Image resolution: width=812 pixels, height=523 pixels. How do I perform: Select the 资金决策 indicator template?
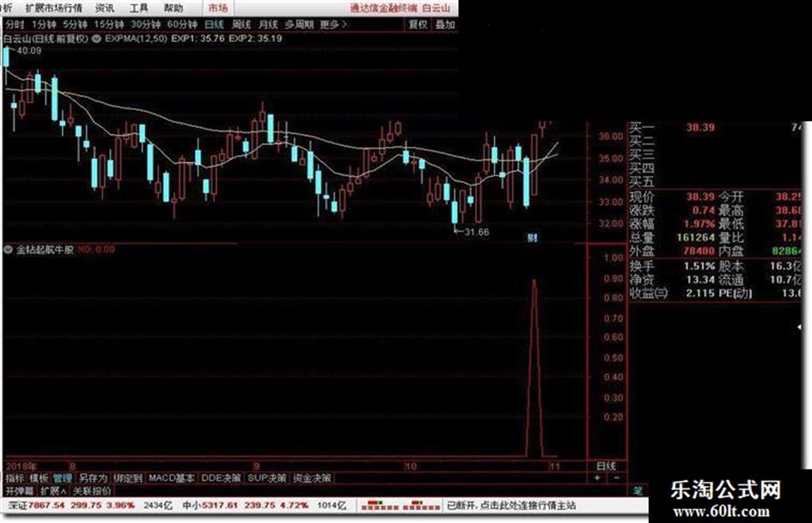tap(312, 478)
